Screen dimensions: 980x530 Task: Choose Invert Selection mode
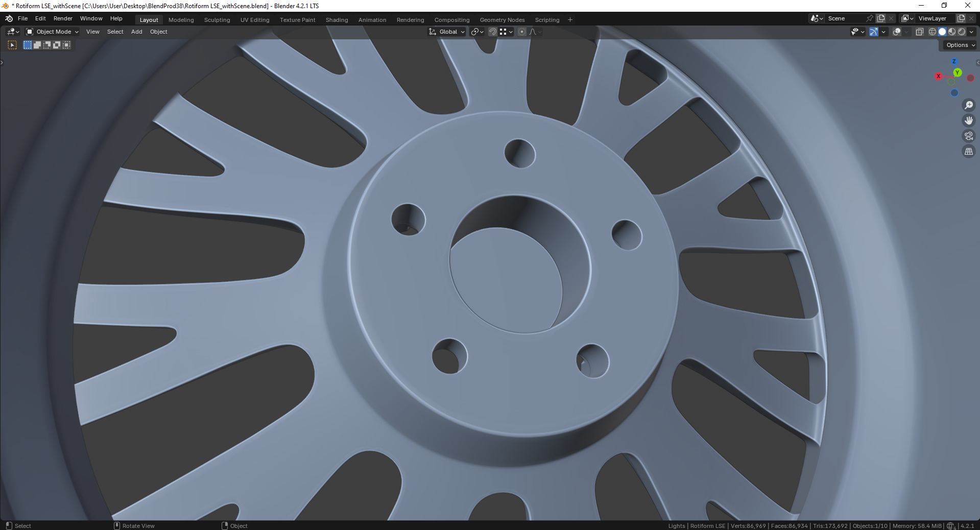click(57, 45)
